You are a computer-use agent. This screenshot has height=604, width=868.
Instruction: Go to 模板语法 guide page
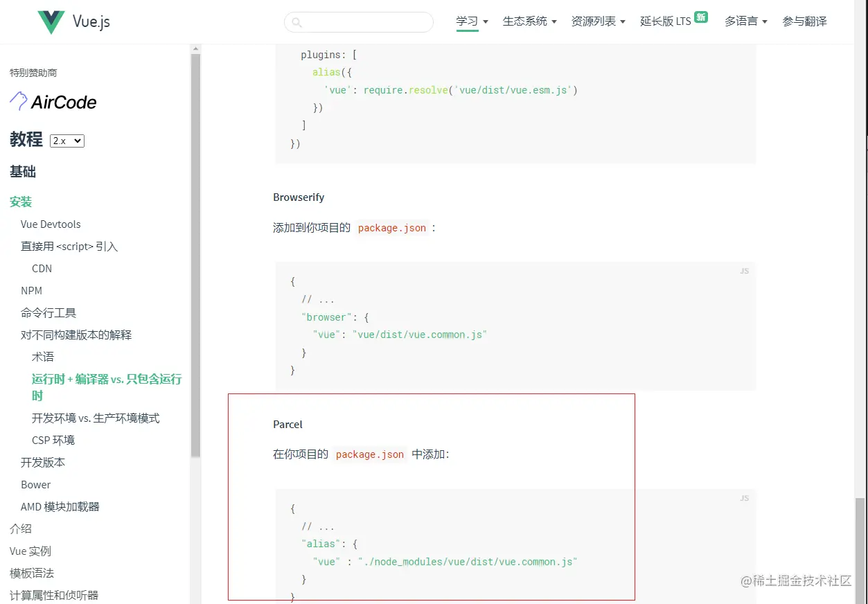32,573
